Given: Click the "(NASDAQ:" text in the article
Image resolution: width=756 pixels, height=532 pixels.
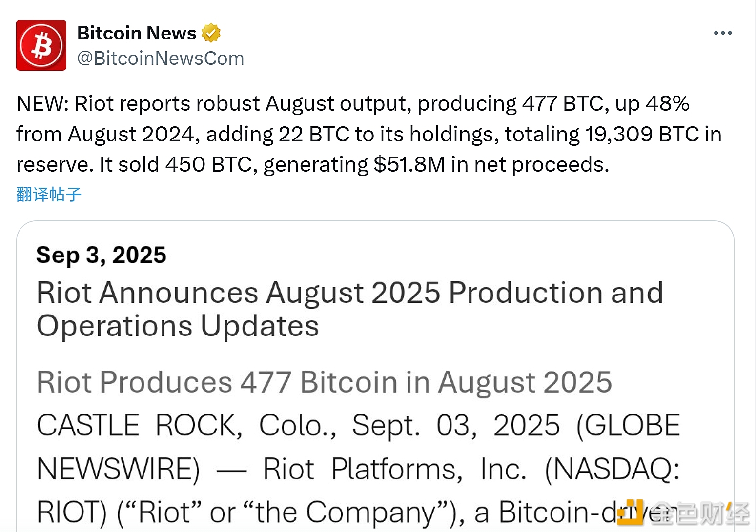Looking at the screenshot, I should pyautogui.click(x=612, y=469).
